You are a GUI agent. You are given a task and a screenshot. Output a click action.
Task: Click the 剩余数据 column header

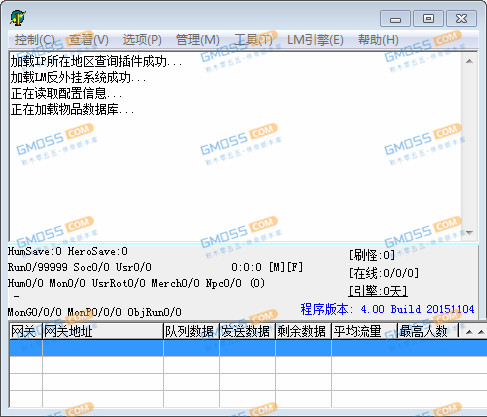(303, 331)
